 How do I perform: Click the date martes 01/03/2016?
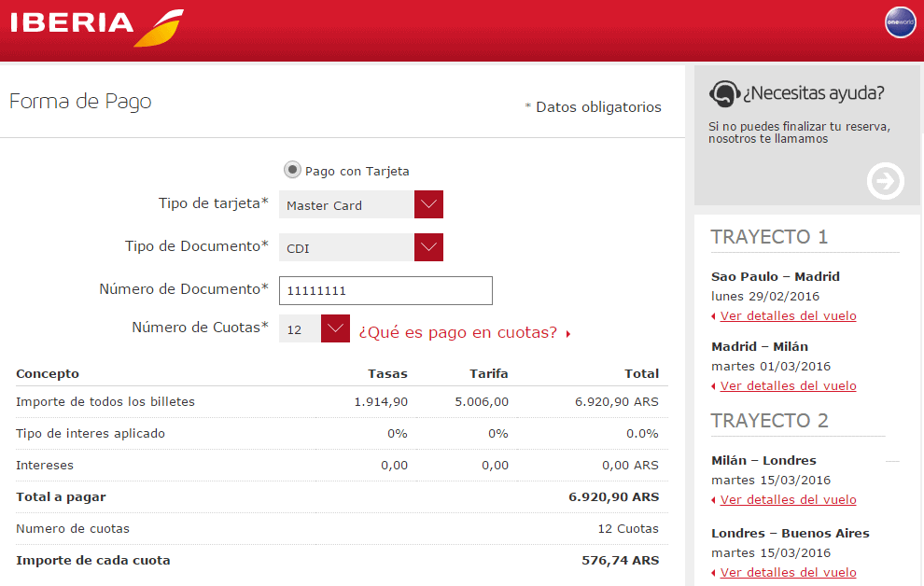771,367
